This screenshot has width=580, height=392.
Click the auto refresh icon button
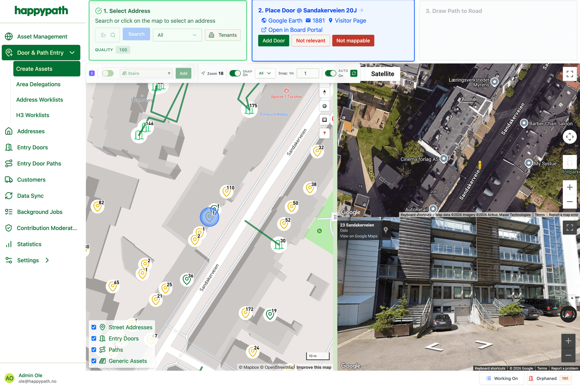[354, 73]
